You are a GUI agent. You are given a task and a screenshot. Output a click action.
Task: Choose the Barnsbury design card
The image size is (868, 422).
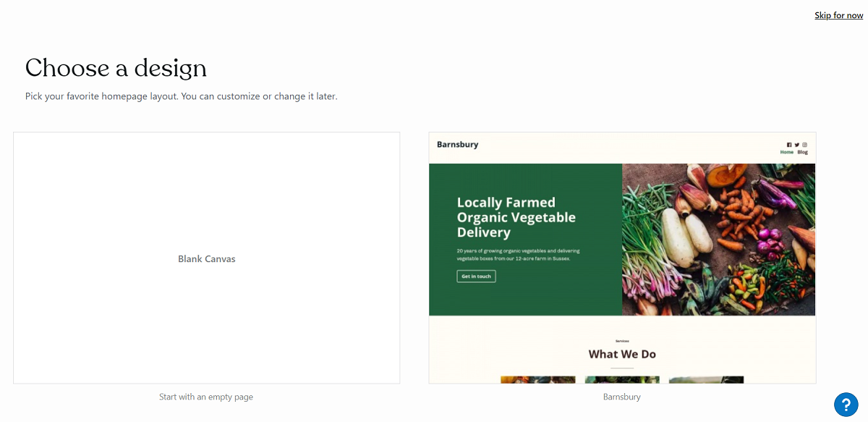[622, 257]
